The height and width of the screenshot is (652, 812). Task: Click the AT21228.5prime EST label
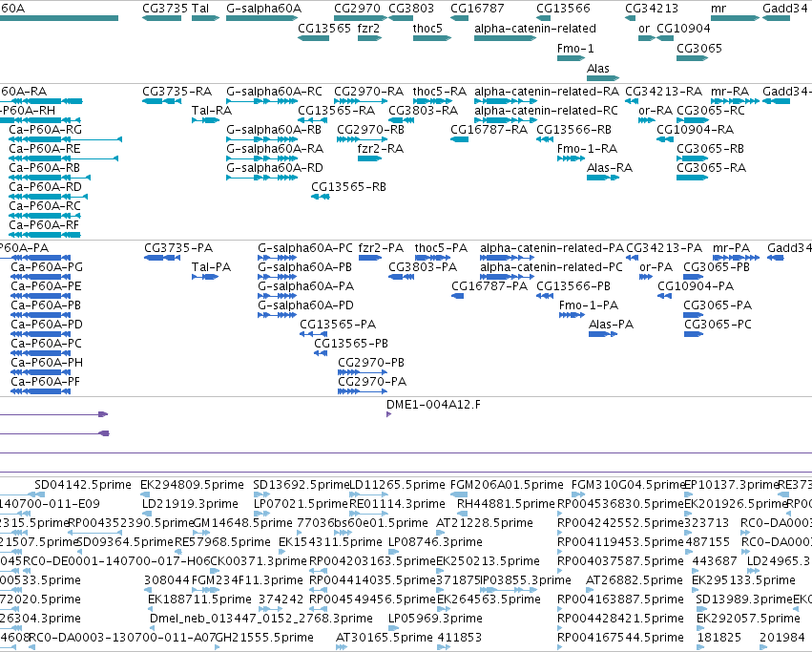485,523
